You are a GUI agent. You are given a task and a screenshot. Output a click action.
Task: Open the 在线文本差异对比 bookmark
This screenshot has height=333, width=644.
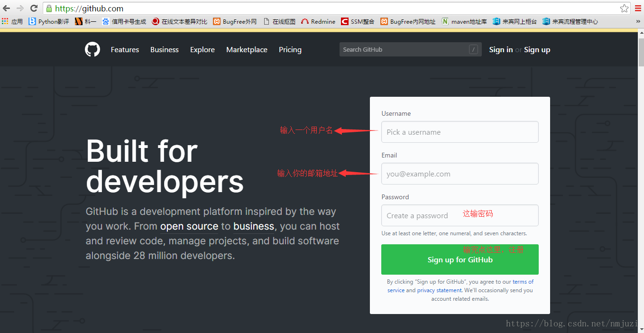coord(179,21)
